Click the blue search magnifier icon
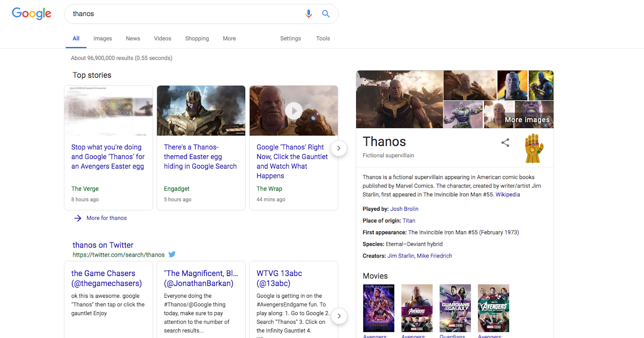Screen dimensions: 644x338 pos(326,14)
